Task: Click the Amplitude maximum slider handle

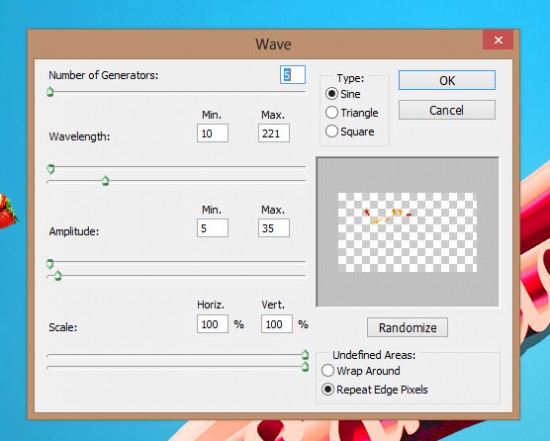Action: pos(58,276)
